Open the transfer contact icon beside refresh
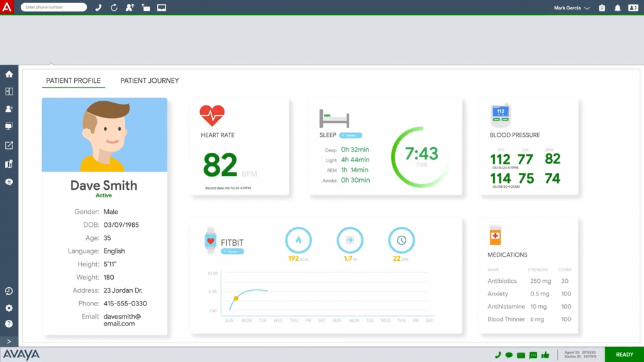 (130, 7)
